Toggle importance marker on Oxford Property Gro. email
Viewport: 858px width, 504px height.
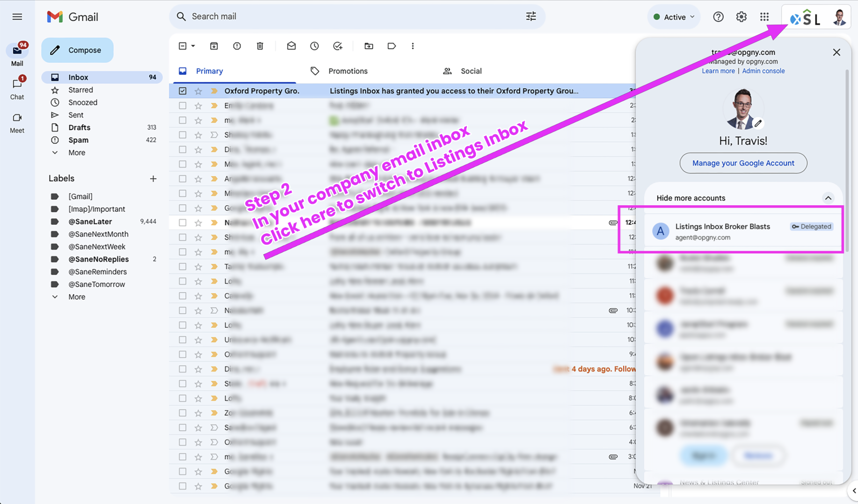(214, 91)
